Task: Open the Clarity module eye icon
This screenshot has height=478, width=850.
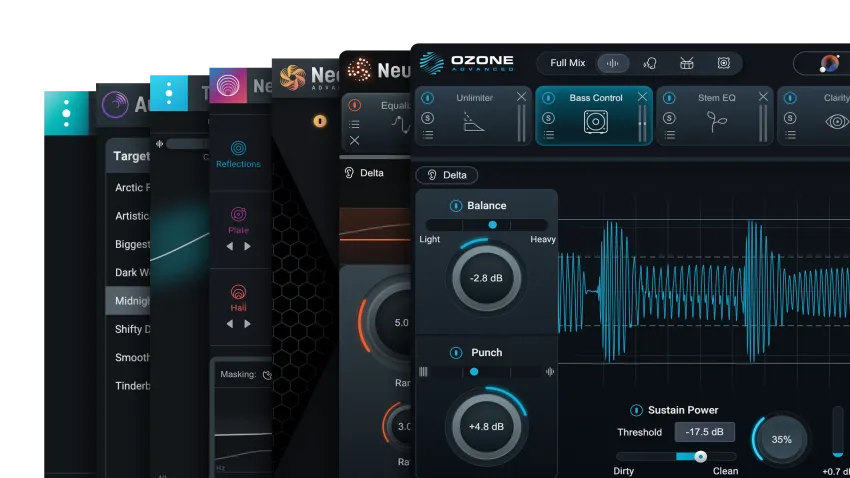Action: [836, 122]
